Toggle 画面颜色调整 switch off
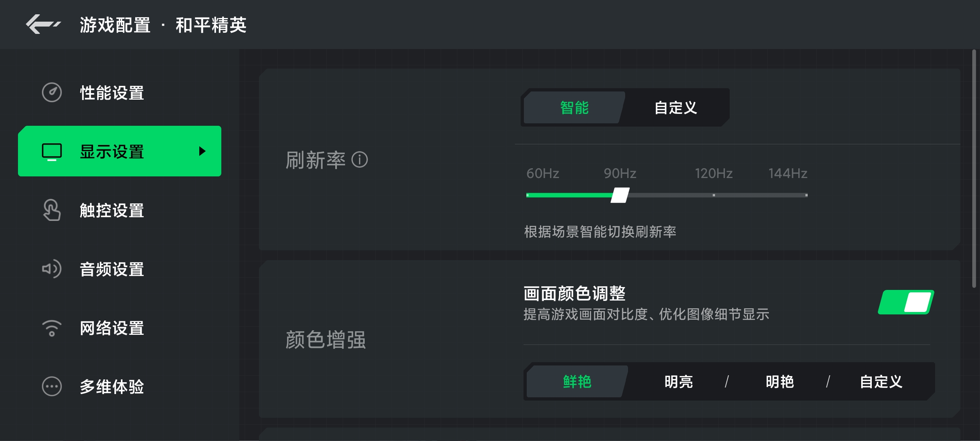Image resolution: width=980 pixels, height=441 pixels. coord(906,302)
